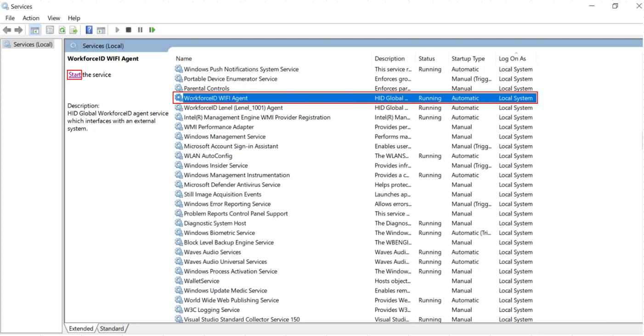644x336 pixels.
Task: Click the Pause Service toolbar icon
Action: (x=140, y=30)
